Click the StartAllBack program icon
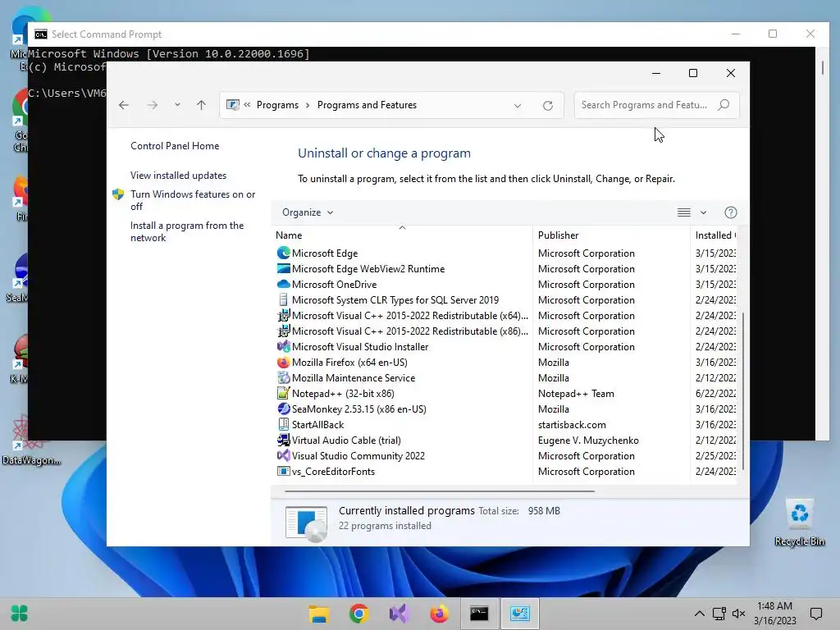The width and height of the screenshot is (840, 630). pyautogui.click(x=283, y=424)
